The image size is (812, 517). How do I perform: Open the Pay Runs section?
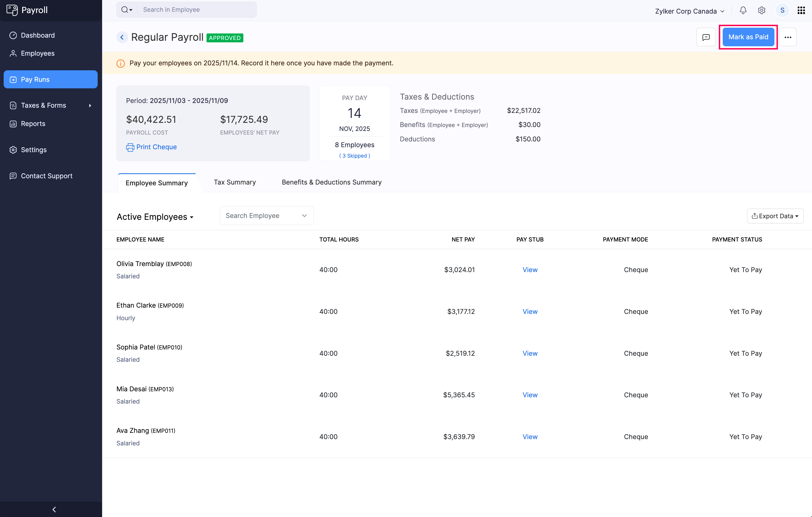pos(36,79)
